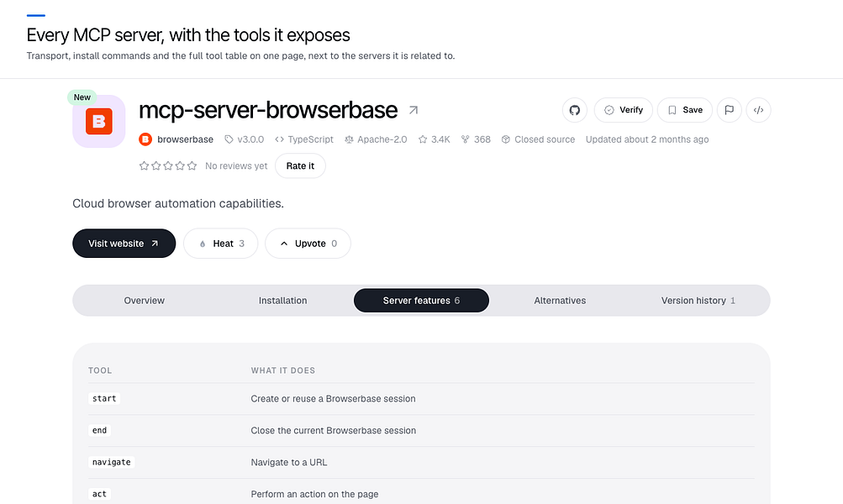Click the Rate it button

pyautogui.click(x=300, y=165)
